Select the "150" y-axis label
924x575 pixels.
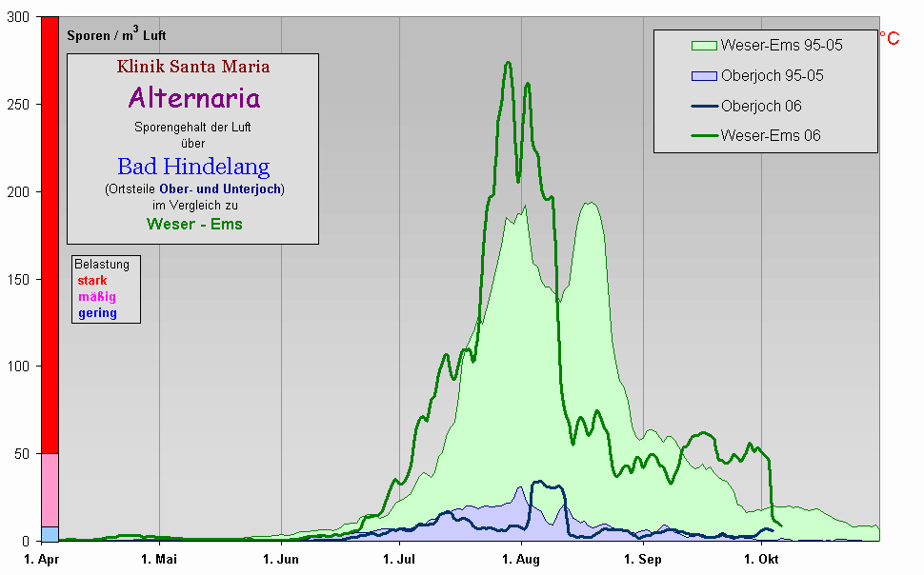point(18,279)
